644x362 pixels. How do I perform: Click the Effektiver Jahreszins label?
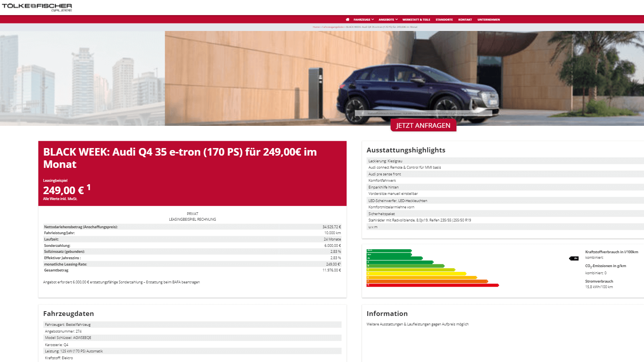click(x=62, y=258)
